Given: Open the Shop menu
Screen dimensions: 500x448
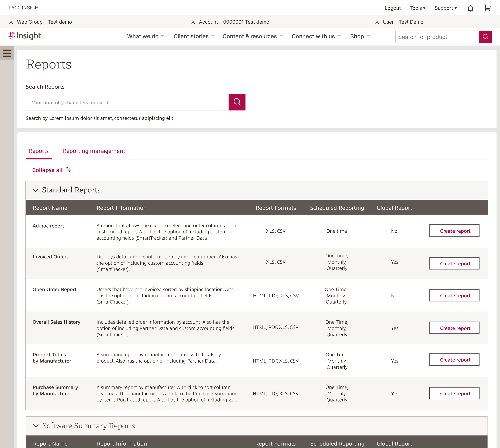Looking at the screenshot, I should click(x=360, y=36).
